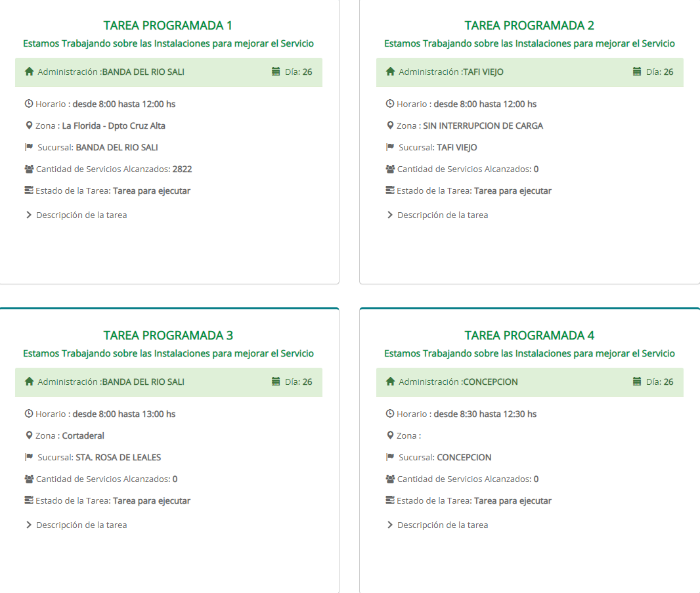The height and width of the screenshot is (593, 700).
Task: Click the pin icon in Tarea Programada 4
Action: coord(390,435)
